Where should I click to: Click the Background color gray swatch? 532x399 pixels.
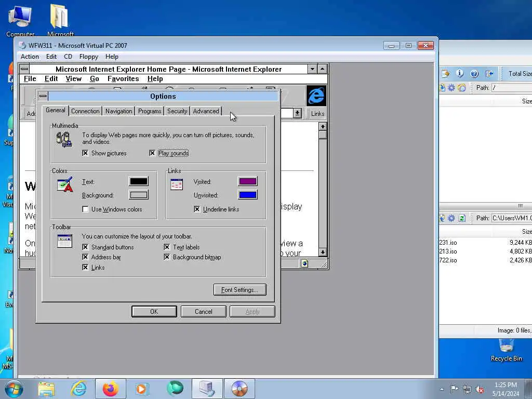pyautogui.click(x=138, y=195)
